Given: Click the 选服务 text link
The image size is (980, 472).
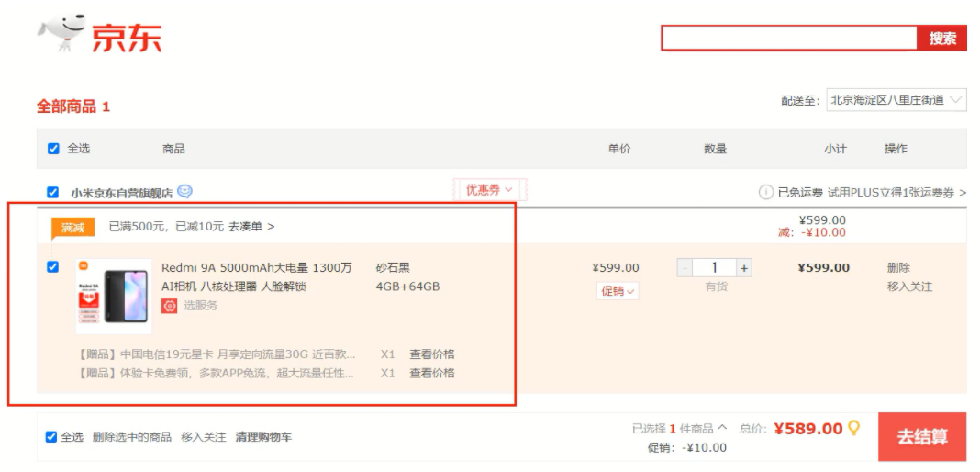Looking at the screenshot, I should pyautogui.click(x=200, y=306).
